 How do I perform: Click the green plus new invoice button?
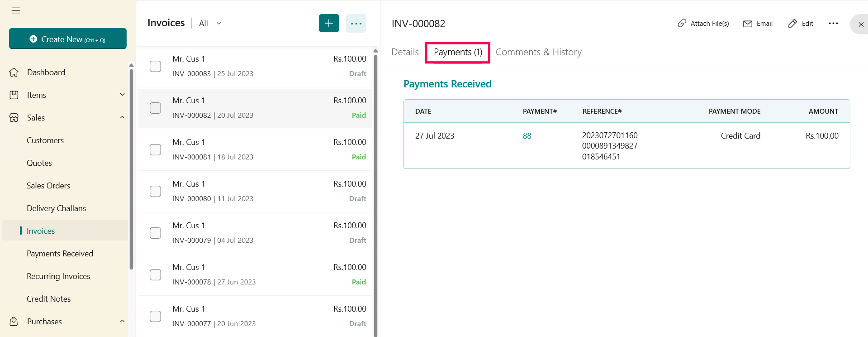329,23
